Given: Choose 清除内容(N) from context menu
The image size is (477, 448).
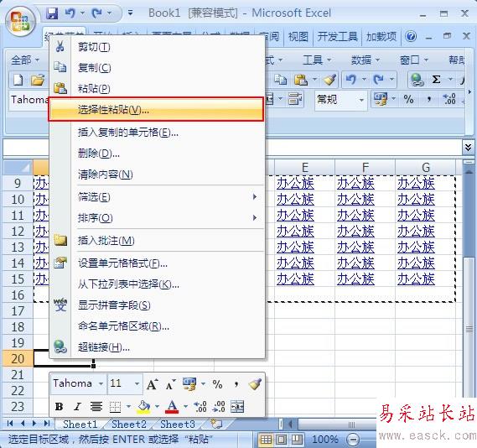Looking at the screenshot, I should click(157, 175).
